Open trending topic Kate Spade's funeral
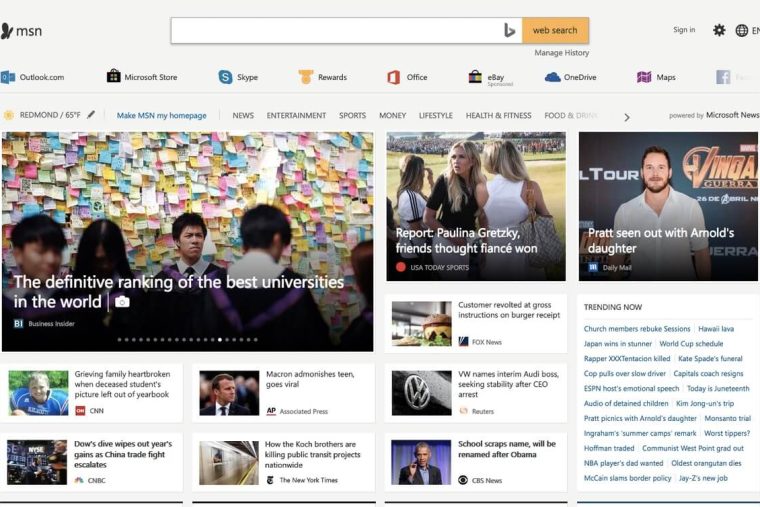The width and height of the screenshot is (760, 507). click(x=710, y=359)
